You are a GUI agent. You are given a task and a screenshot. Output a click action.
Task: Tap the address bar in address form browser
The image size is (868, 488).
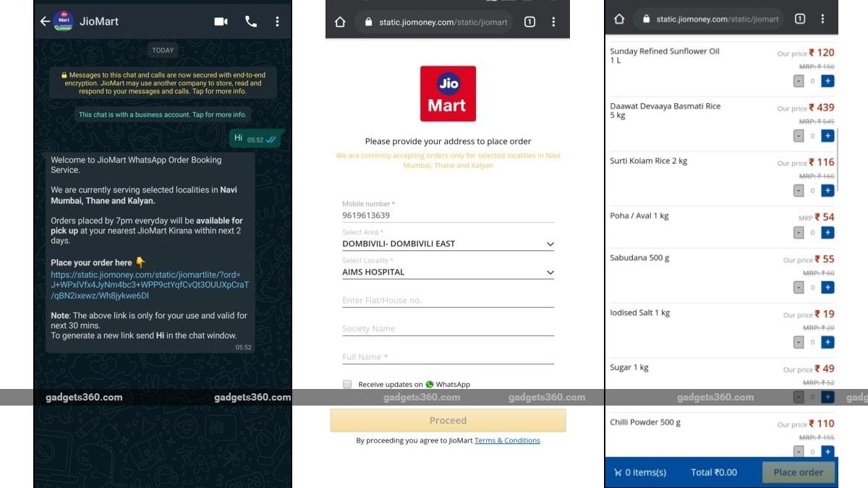tap(435, 22)
